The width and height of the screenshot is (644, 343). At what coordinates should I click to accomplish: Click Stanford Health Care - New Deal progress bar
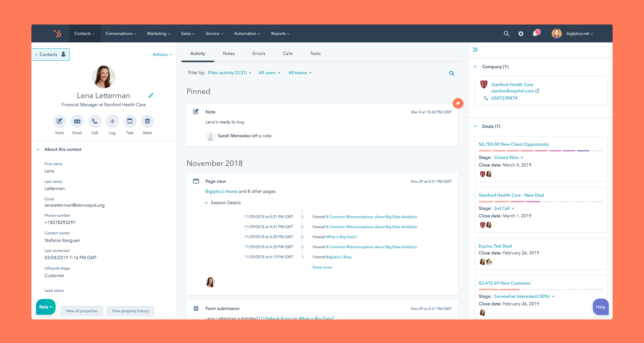tap(541, 201)
